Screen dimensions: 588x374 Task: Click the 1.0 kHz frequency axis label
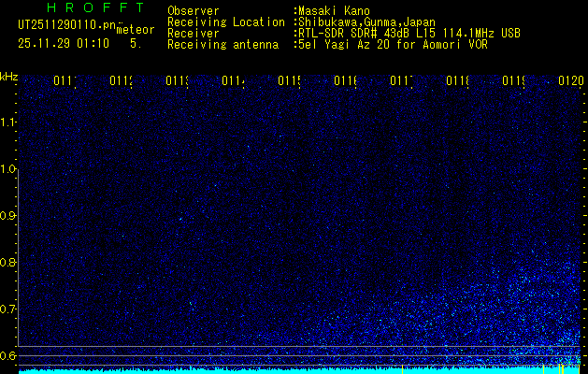8,169
